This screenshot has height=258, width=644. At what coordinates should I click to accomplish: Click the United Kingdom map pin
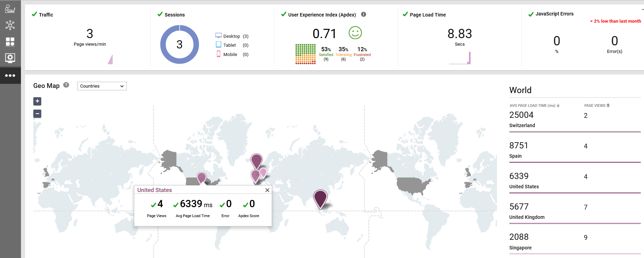pyautogui.click(x=257, y=161)
